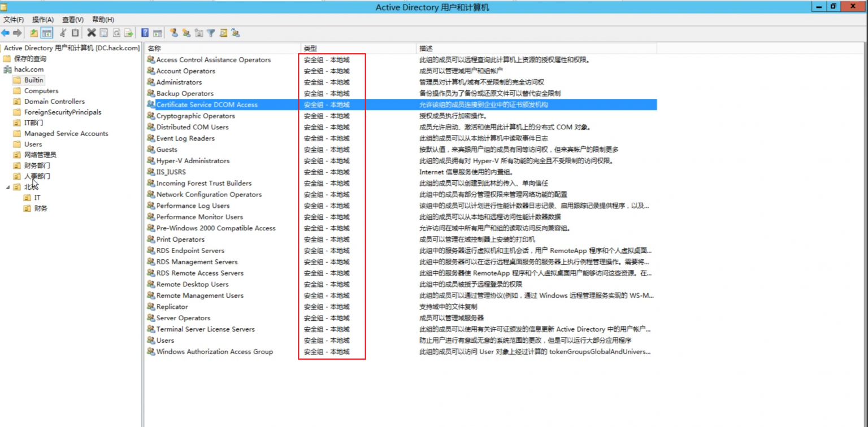
Task: Click the domain icon beside hack.com
Action: click(7, 69)
